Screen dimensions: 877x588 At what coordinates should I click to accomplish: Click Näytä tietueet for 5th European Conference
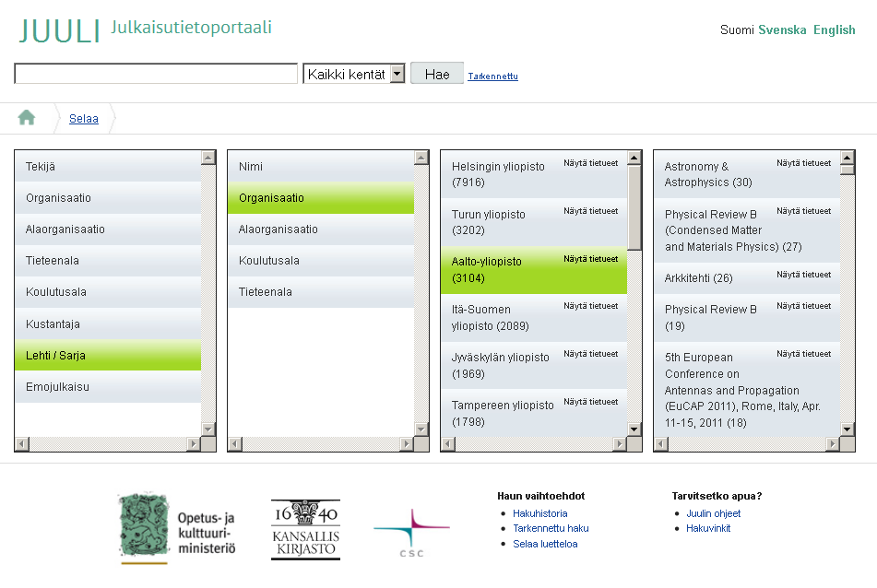click(804, 354)
